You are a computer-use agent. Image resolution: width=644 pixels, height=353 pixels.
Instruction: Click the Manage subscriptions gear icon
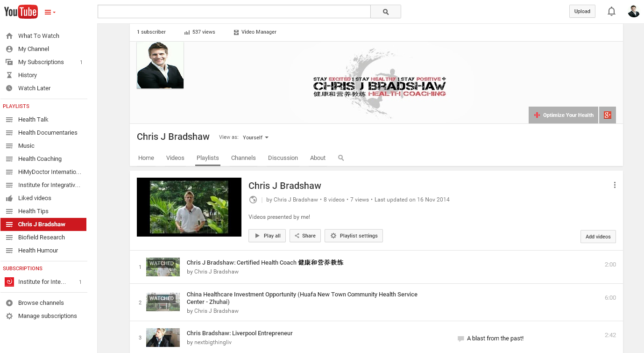pyautogui.click(x=9, y=316)
